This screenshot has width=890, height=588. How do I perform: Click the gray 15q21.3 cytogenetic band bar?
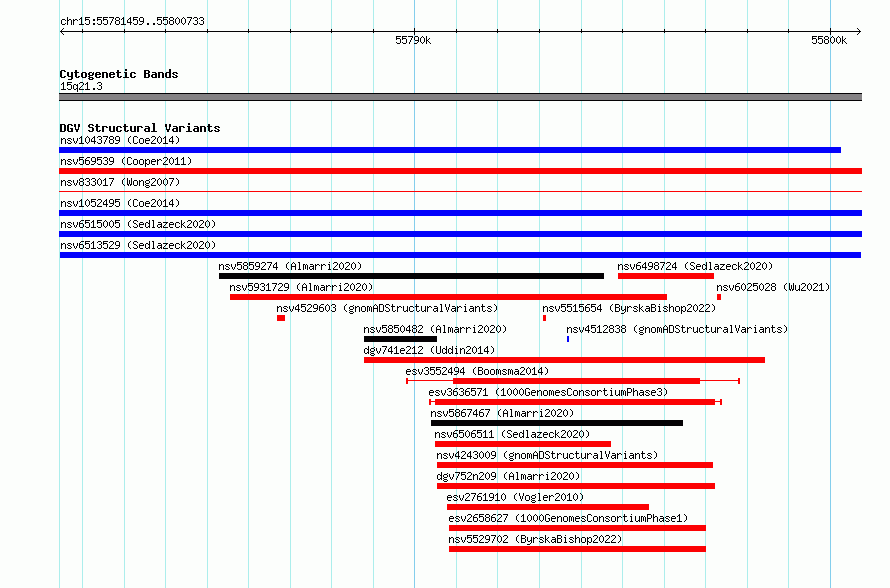(x=460, y=97)
